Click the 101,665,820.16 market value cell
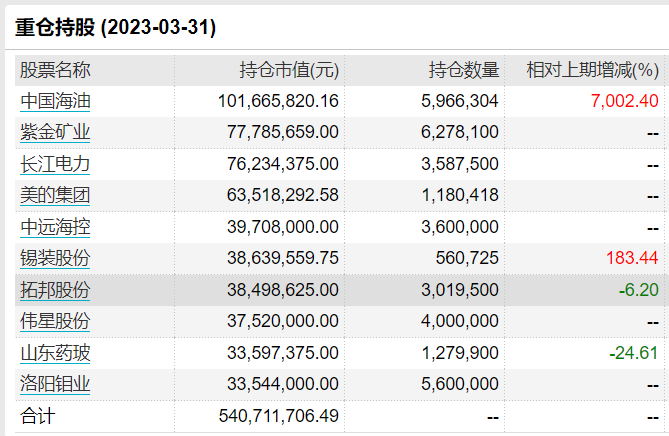 click(x=278, y=101)
